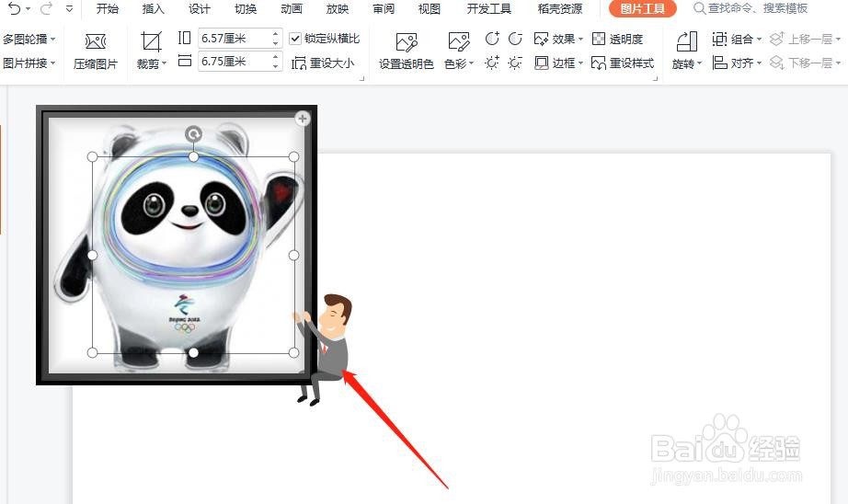848x504 pixels.
Task: Click the search commands field
Action: [751, 8]
